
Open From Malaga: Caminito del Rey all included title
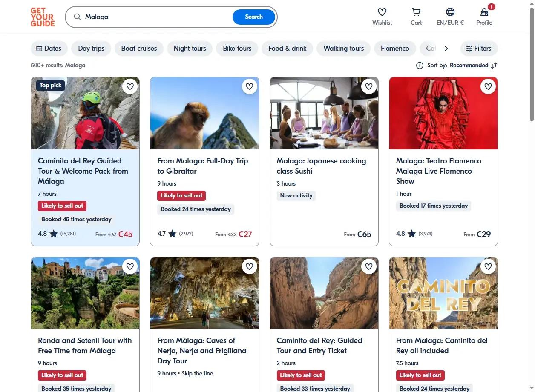coord(442,346)
